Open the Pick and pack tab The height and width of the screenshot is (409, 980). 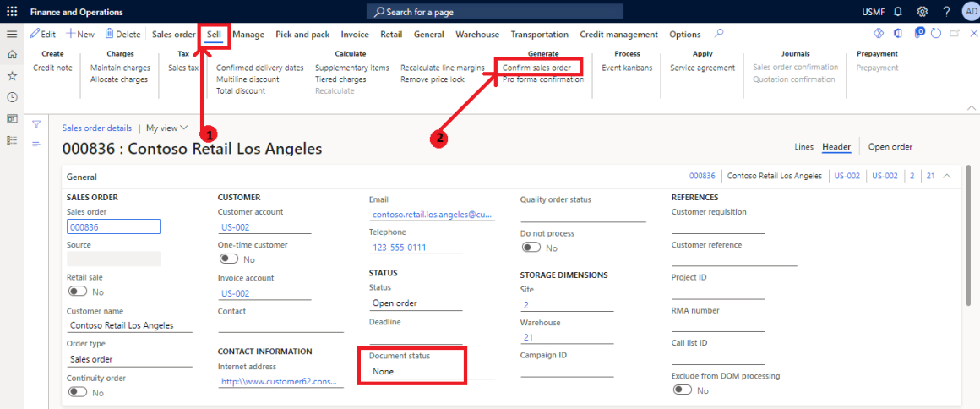302,35
